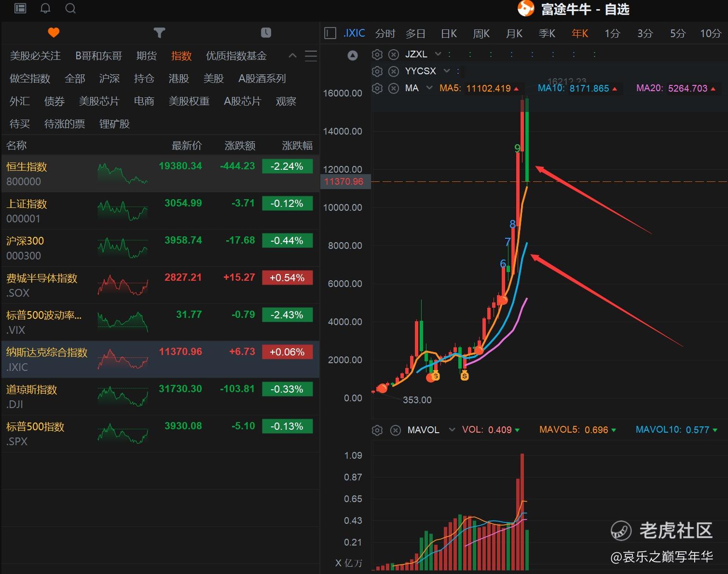Click the 纳斯达克综合指数 sparkline thumbnail
728x574 pixels.
click(x=123, y=359)
